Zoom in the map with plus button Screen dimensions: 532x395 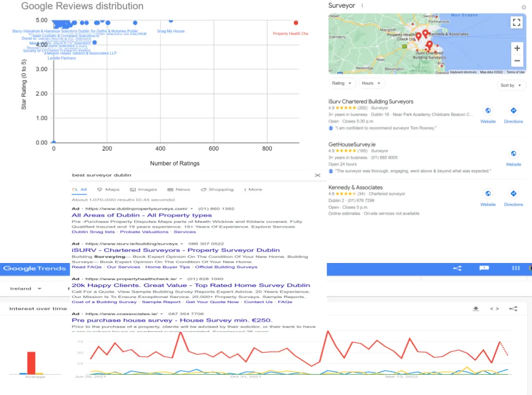(517, 48)
